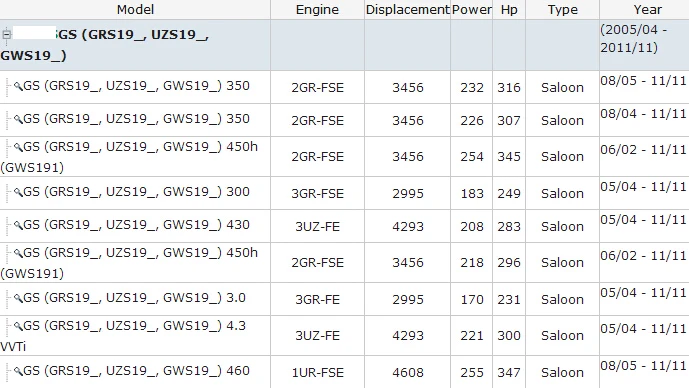Click year range 08/04 - 11/11
This screenshot has height=388, width=689.
pos(643,114)
